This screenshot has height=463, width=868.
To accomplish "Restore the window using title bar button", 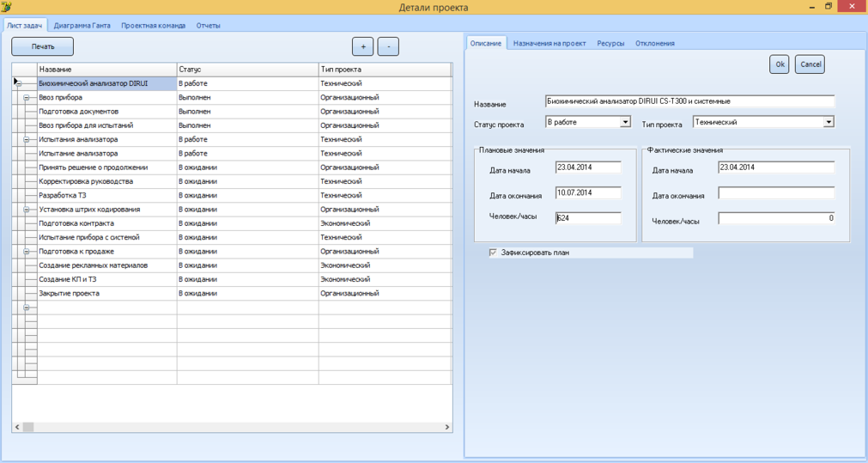I will pos(829,7).
